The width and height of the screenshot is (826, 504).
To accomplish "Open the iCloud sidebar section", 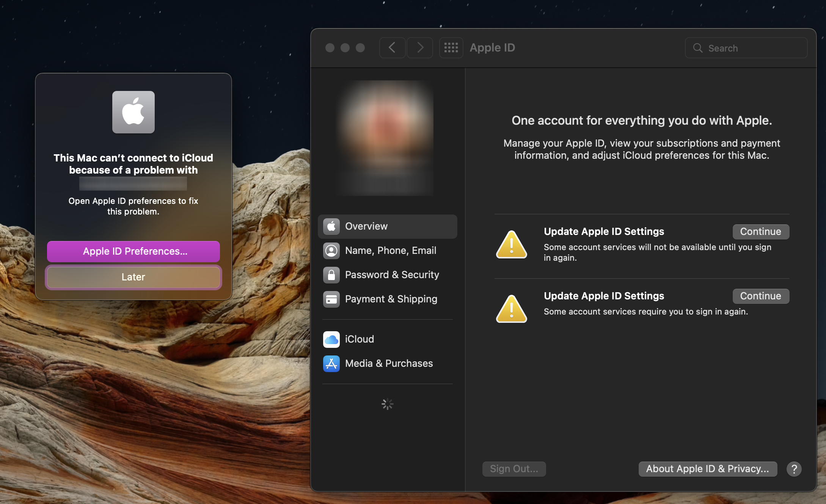I will 359,339.
